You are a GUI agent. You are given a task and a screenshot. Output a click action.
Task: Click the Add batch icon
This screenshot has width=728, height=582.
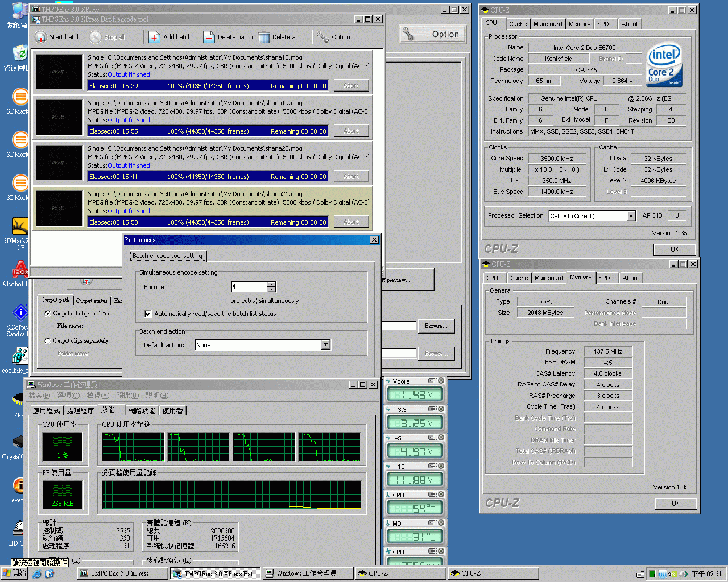click(x=154, y=37)
